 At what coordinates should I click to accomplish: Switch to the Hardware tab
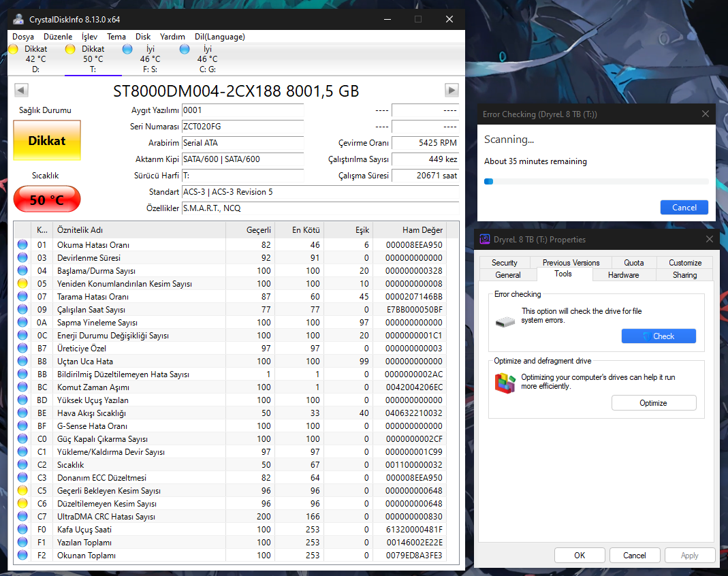coord(624,275)
